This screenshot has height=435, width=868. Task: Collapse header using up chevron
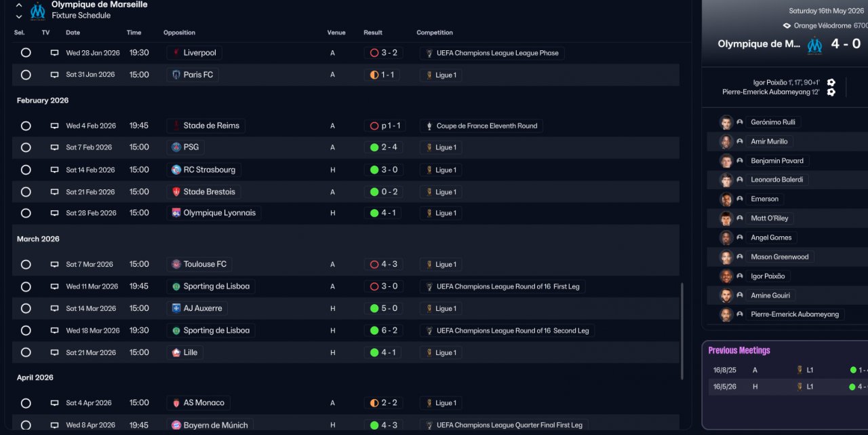point(19,5)
